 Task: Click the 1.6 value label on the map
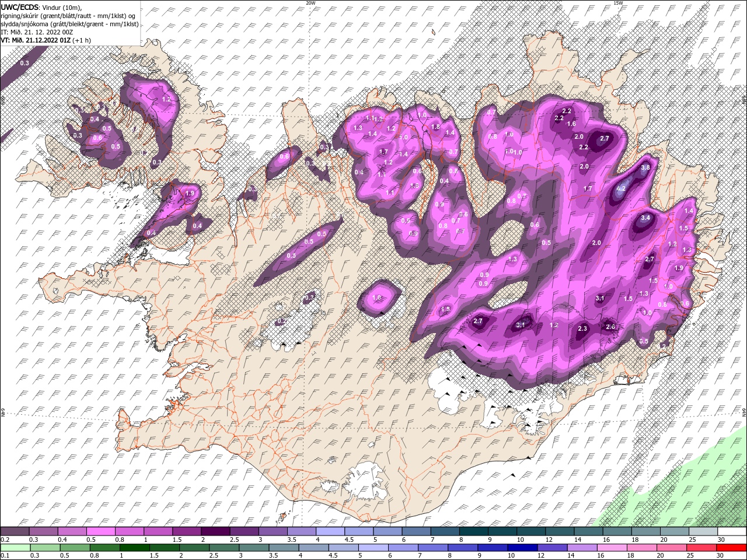coord(571,124)
